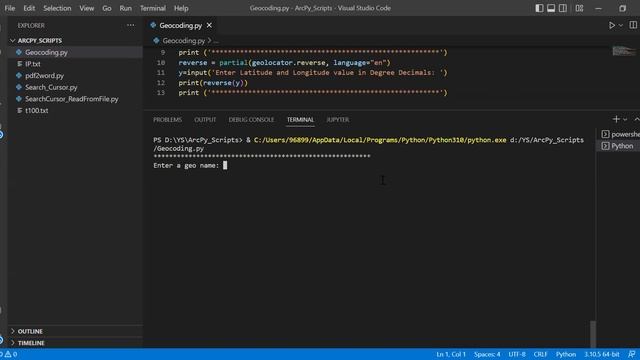Click Geocoding.py in the breadcrumb bar
The image size is (640, 360).
pyautogui.click(x=183, y=40)
